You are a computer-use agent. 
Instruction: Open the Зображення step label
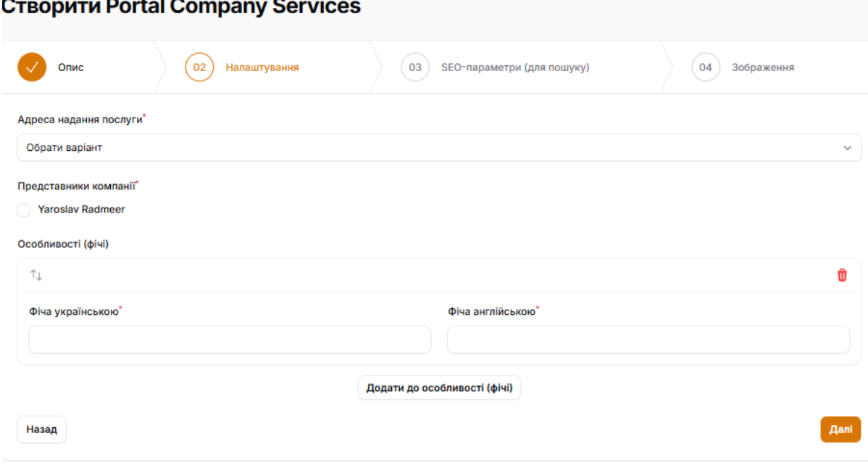click(763, 67)
